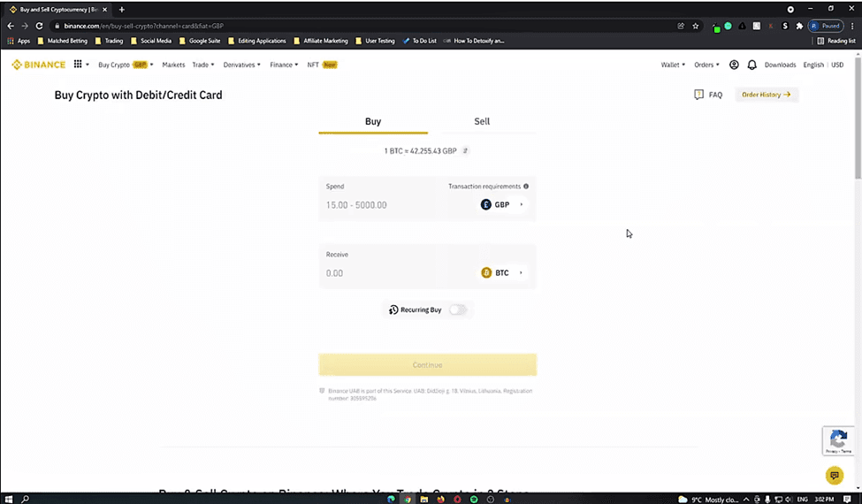This screenshot has width=862, height=504.
Task: Open the user account profile icon
Action: [733, 65]
